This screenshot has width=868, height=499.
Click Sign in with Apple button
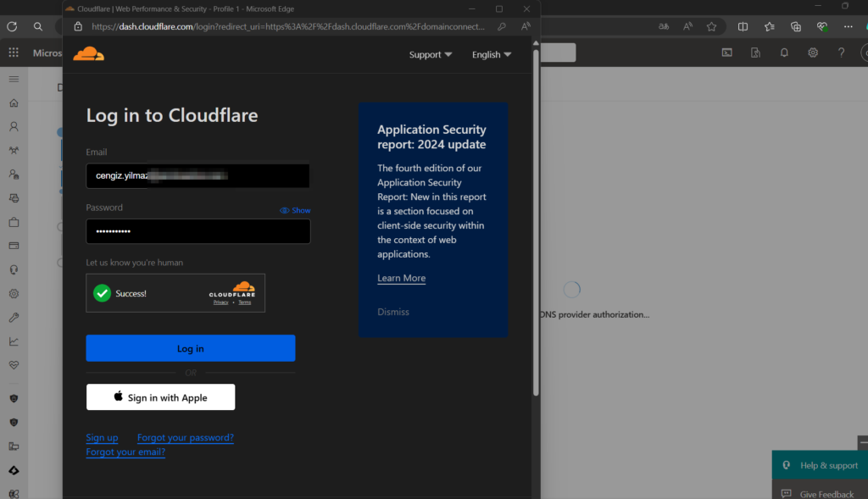(160, 397)
